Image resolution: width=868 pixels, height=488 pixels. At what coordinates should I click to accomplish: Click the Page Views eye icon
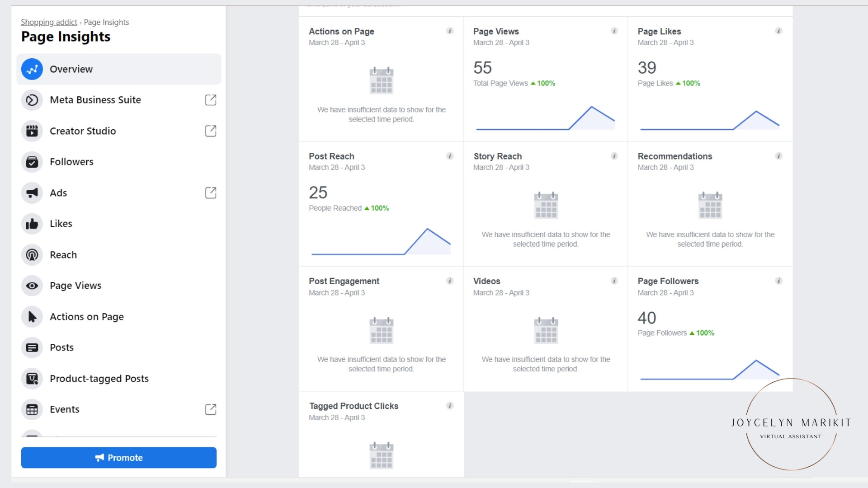[x=32, y=286]
